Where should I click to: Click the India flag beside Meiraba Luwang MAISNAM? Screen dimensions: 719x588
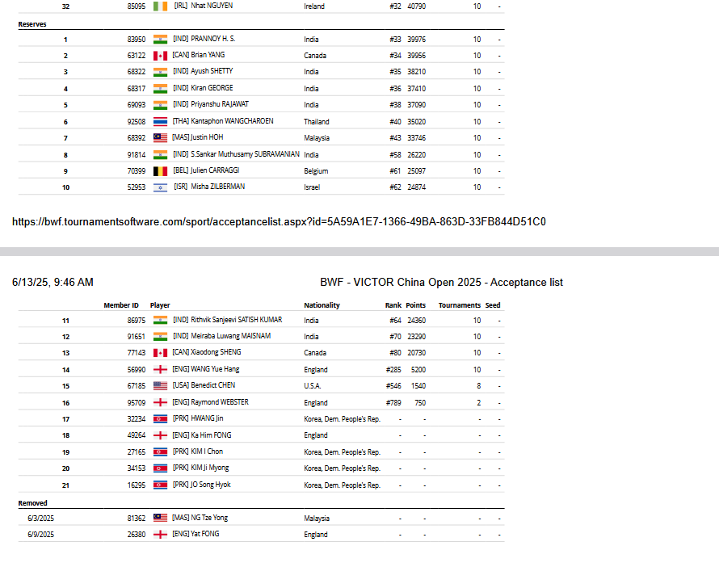[160, 336]
